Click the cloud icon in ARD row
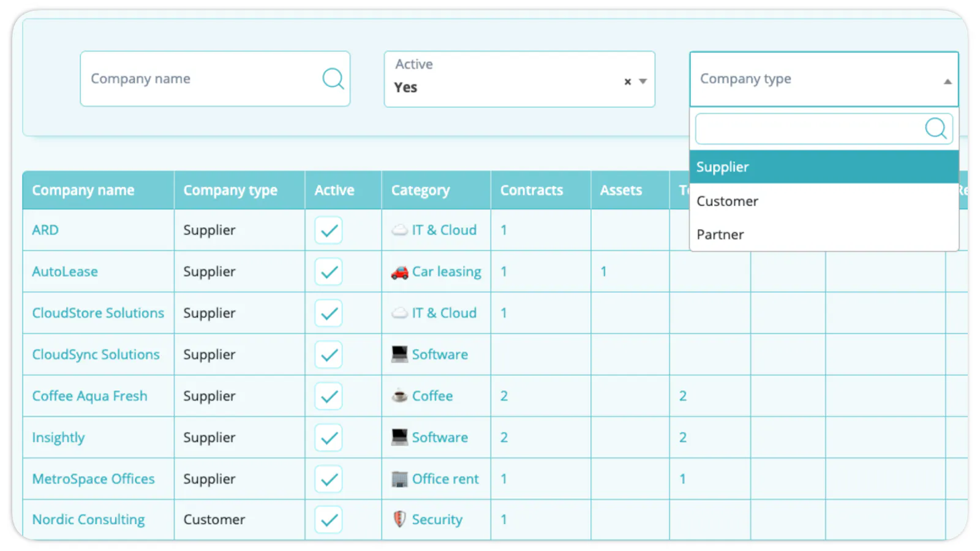This screenshot has width=980, height=551. click(x=399, y=230)
